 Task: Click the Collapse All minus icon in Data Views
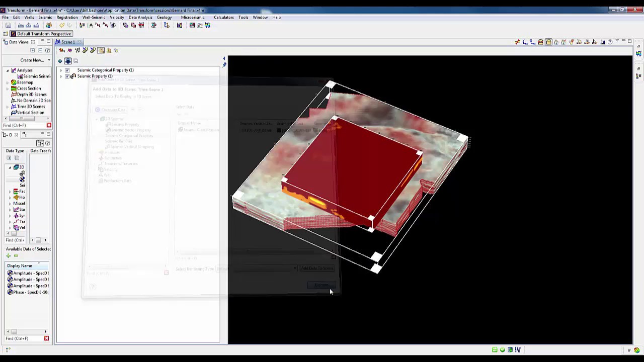click(40, 50)
